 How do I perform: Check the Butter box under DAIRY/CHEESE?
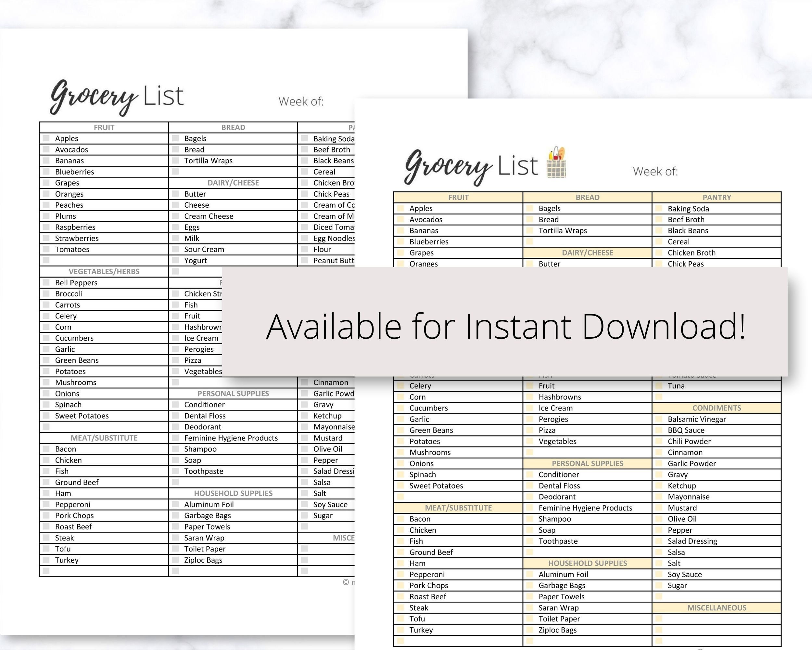tap(529, 264)
